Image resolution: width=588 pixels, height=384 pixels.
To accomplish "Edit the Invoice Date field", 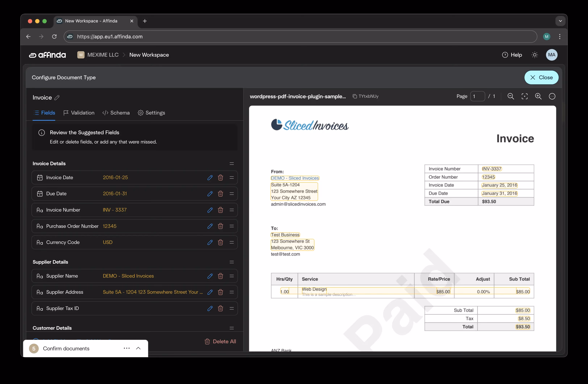I will point(210,178).
